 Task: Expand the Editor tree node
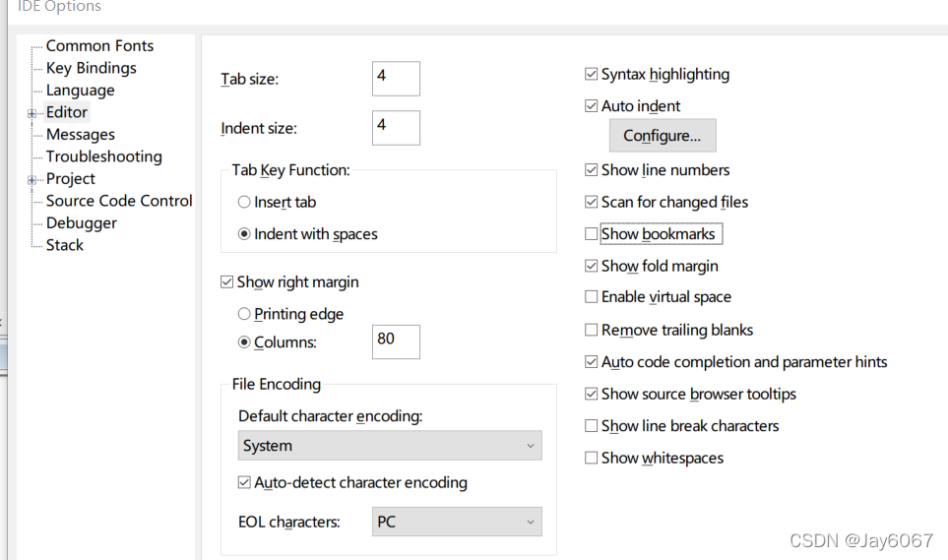[32, 113]
